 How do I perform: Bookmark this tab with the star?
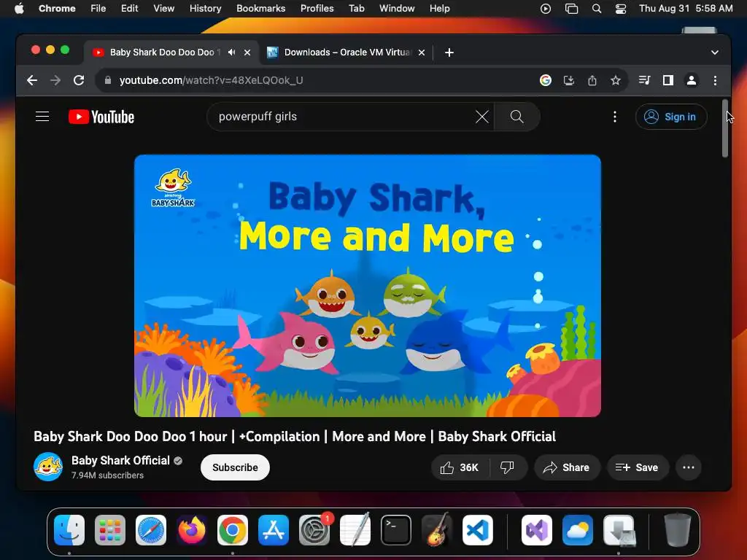616,80
